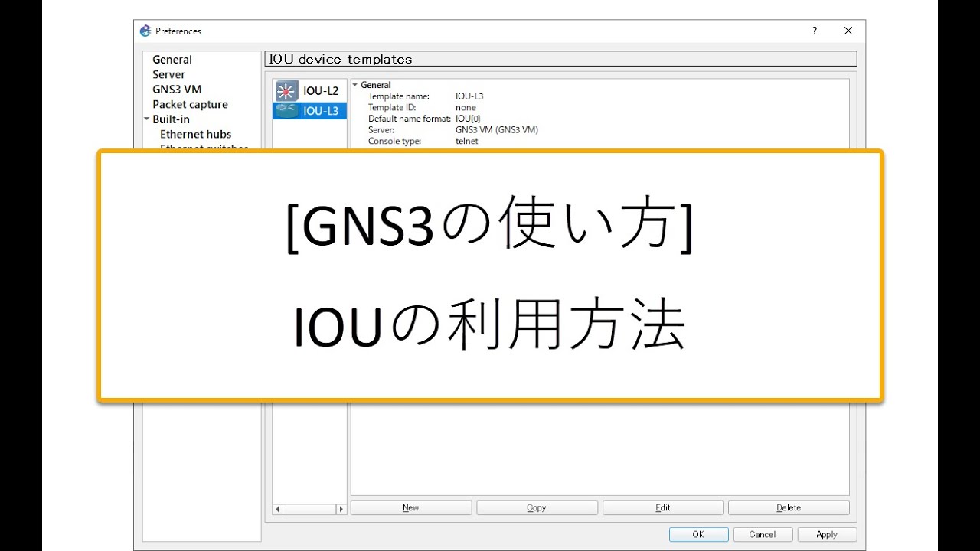Select the Built-in tree item

pos(171,119)
